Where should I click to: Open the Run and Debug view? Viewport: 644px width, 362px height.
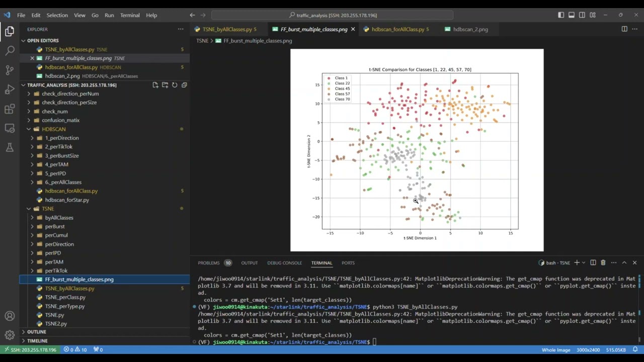(x=10, y=89)
